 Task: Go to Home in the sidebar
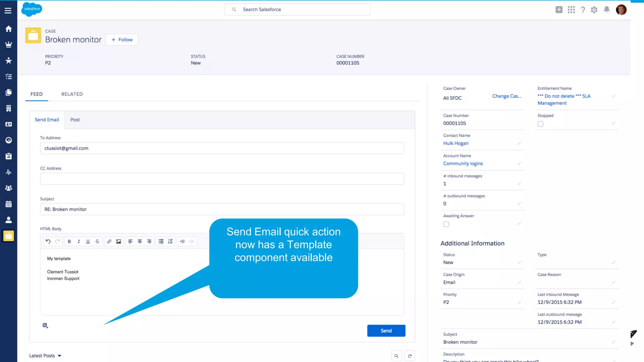8,29
